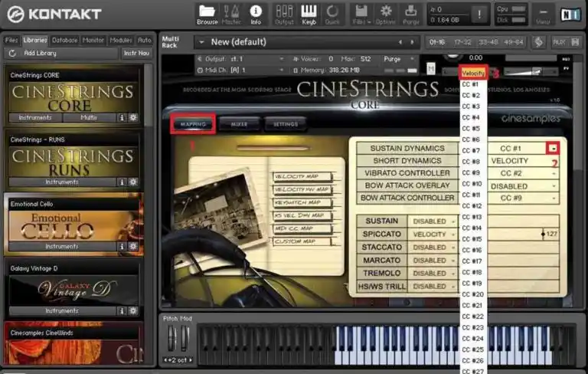The image size is (588, 374).
Task: Switch rack to channels 33-48
Action: tap(488, 42)
